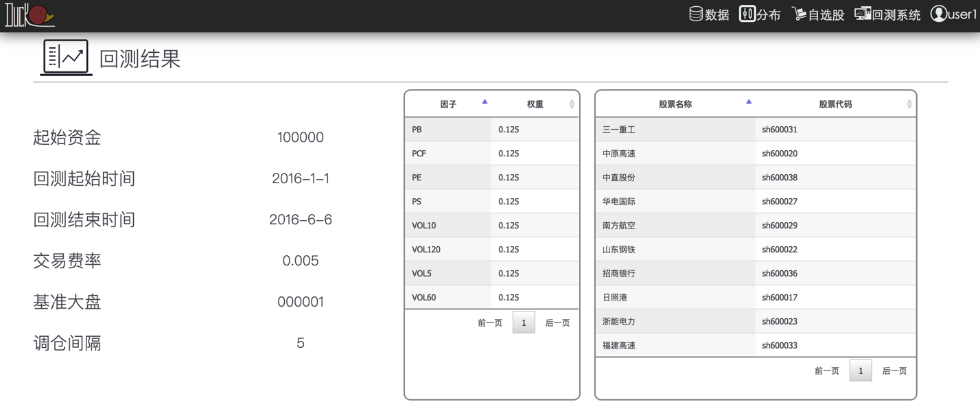980x413 pixels.
Task: Sort stocks by 股票名称 column
Action: tap(675, 104)
